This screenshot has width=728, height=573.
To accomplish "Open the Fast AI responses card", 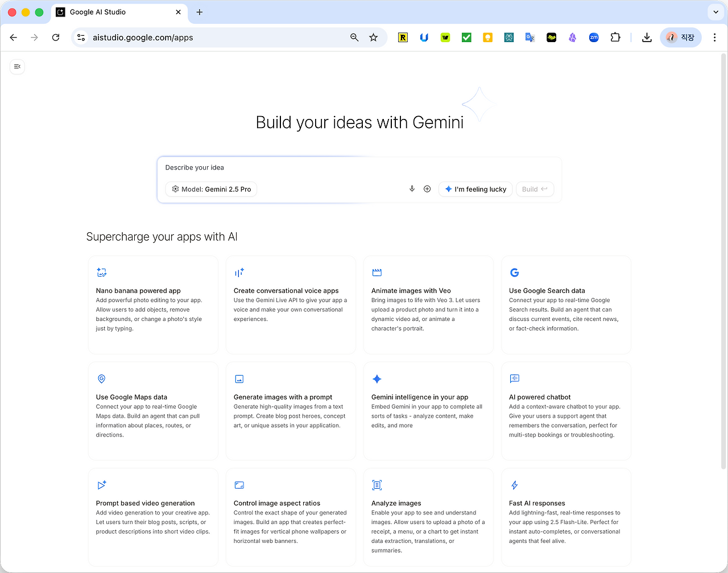I will [566, 517].
